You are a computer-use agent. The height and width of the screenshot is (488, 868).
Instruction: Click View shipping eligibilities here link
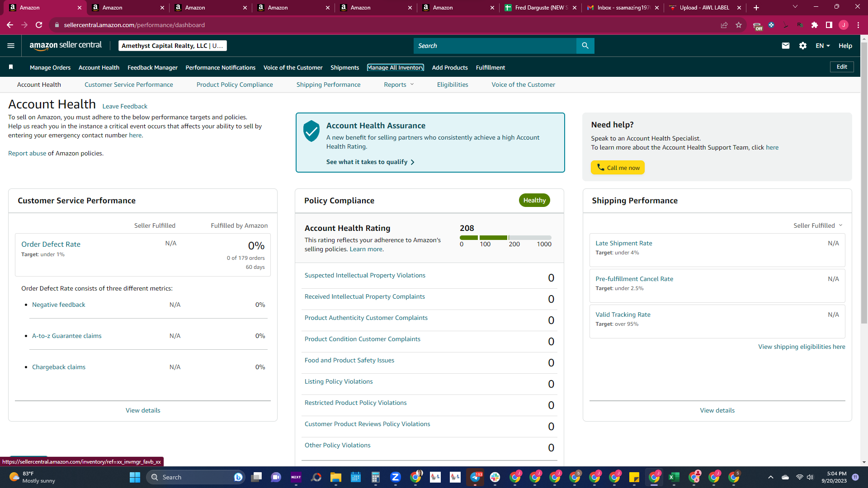coord(802,347)
